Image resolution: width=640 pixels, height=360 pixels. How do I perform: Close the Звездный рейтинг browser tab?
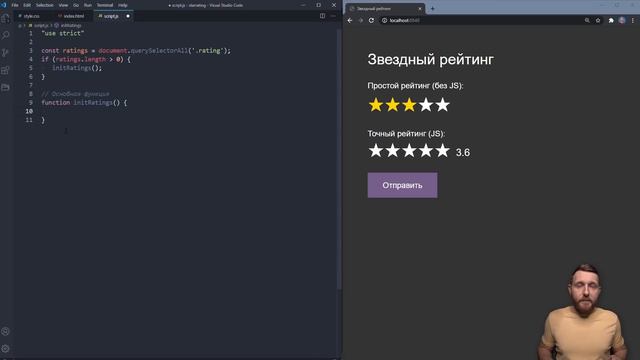[420, 9]
